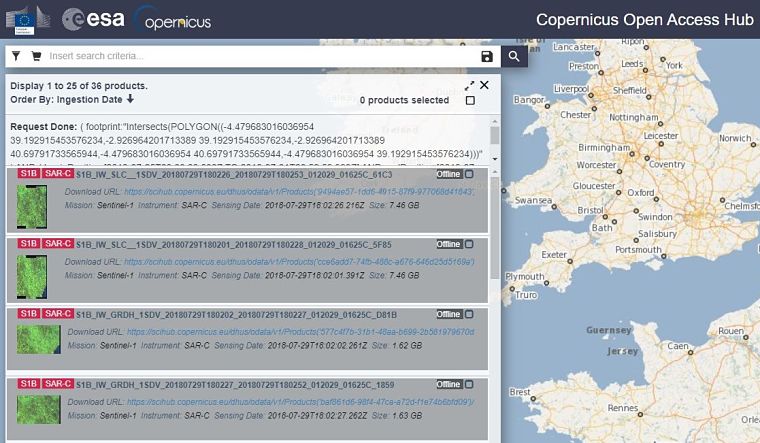Click Norwich on the map

coord(735,138)
